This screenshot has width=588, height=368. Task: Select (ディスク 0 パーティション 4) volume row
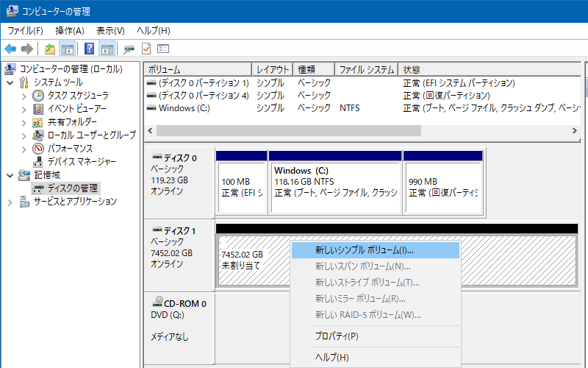362,96
